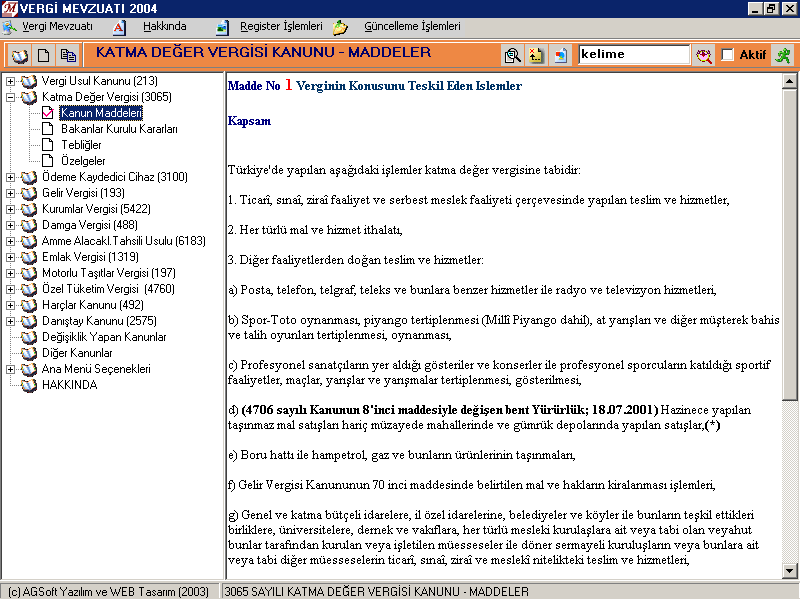The height and width of the screenshot is (600, 800).
Task: Click the binoculars word search icon
Action: coord(705,55)
